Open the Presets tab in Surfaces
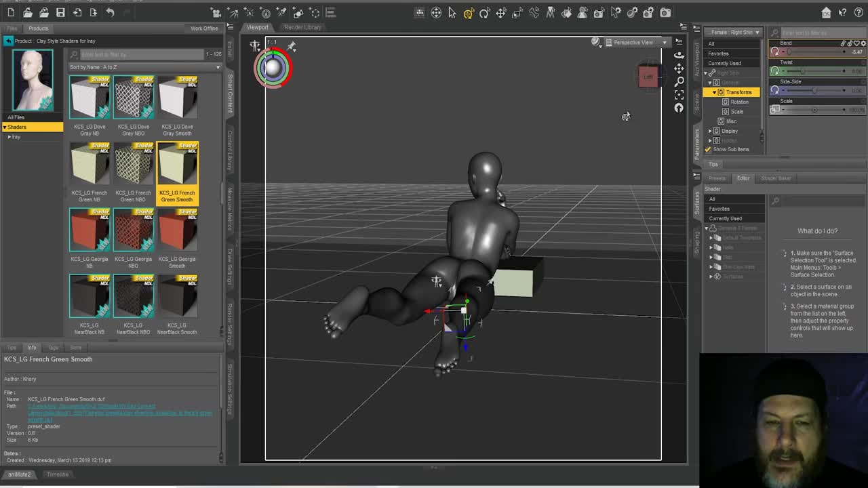This screenshot has width=868, height=488. click(717, 178)
